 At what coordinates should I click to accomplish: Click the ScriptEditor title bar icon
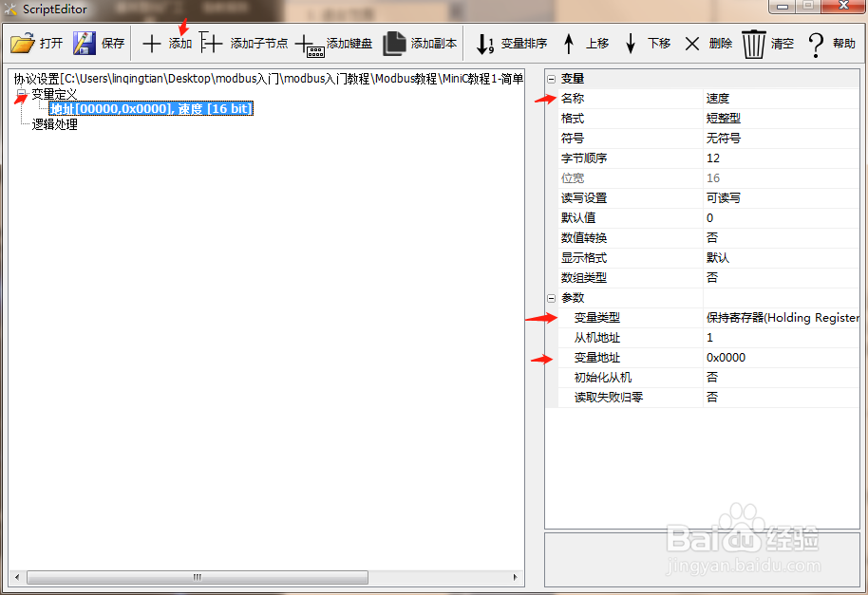10,9
